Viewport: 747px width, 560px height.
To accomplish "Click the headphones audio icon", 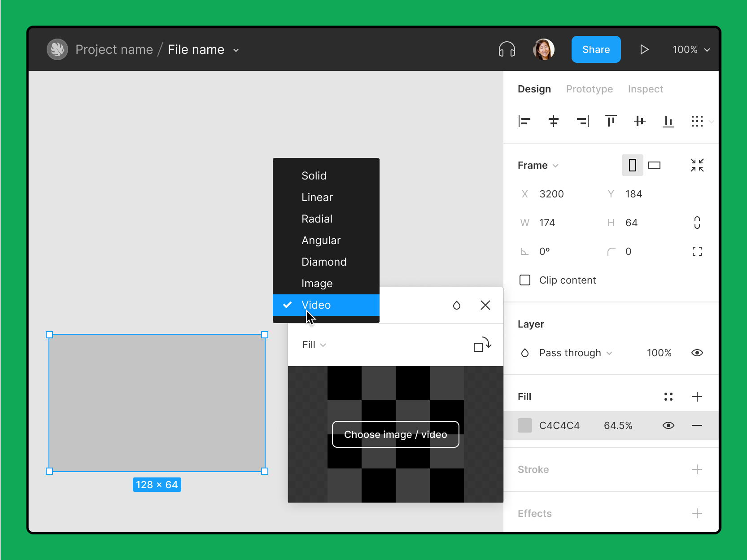I will [x=507, y=49].
